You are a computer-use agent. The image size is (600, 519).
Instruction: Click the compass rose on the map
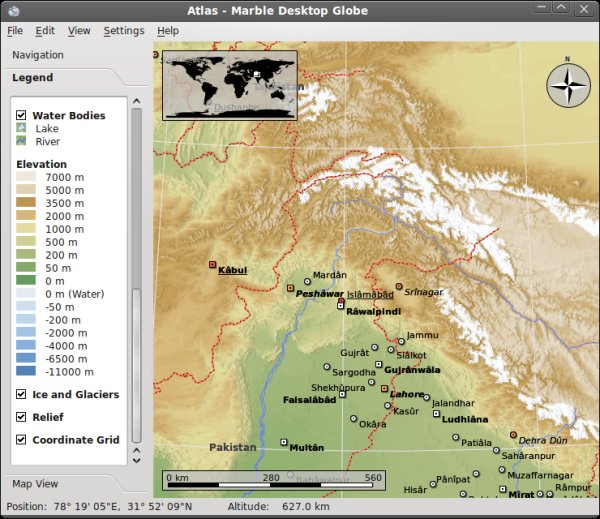pos(568,85)
